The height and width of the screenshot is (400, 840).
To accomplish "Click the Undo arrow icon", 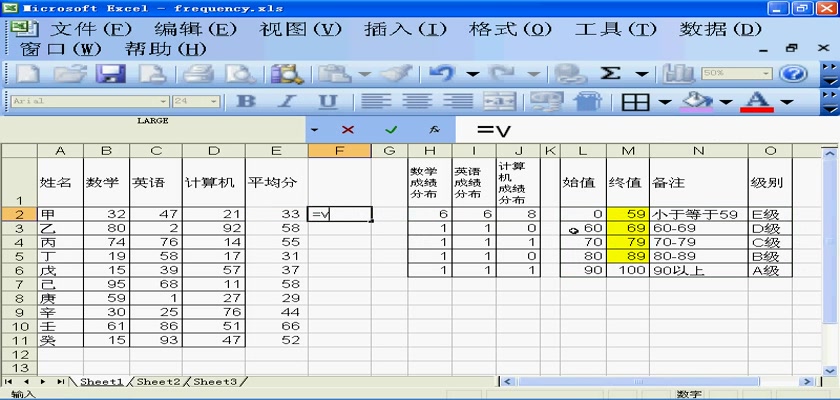I will (442, 74).
